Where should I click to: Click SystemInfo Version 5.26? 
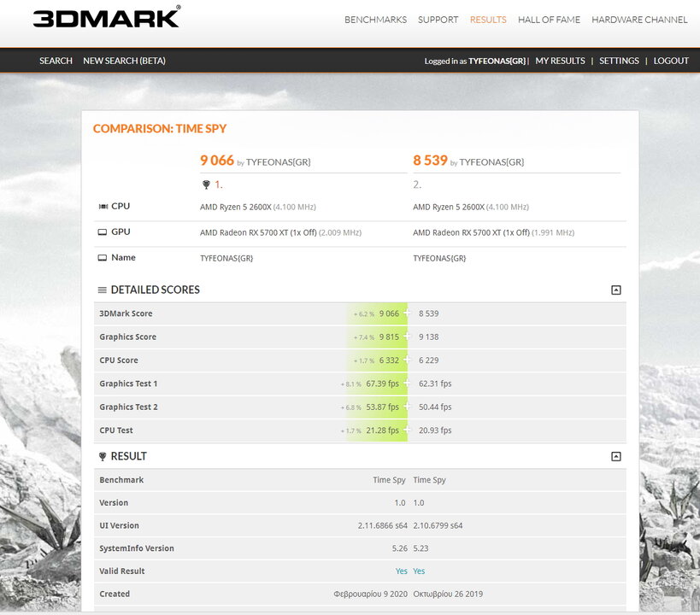(x=399, y=548)
